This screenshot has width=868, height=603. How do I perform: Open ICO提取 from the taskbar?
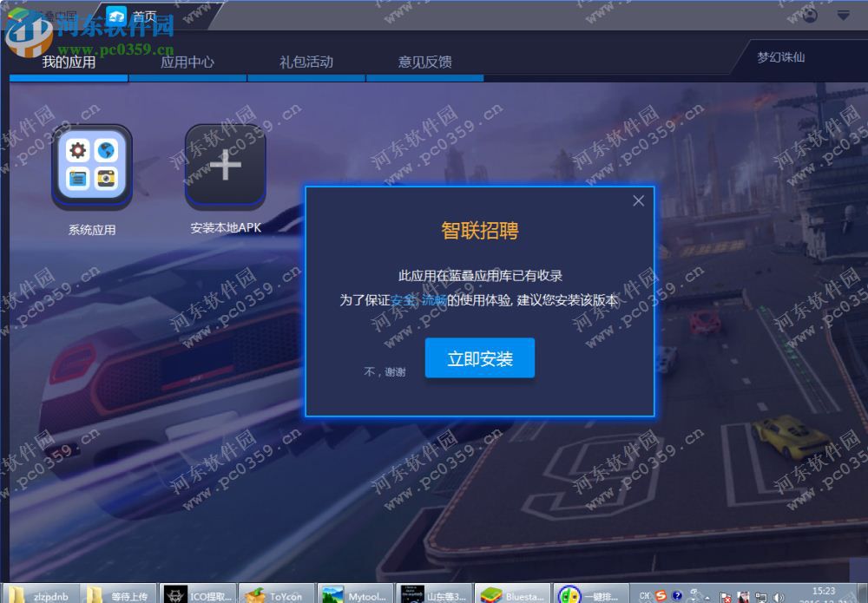(197, 595)
